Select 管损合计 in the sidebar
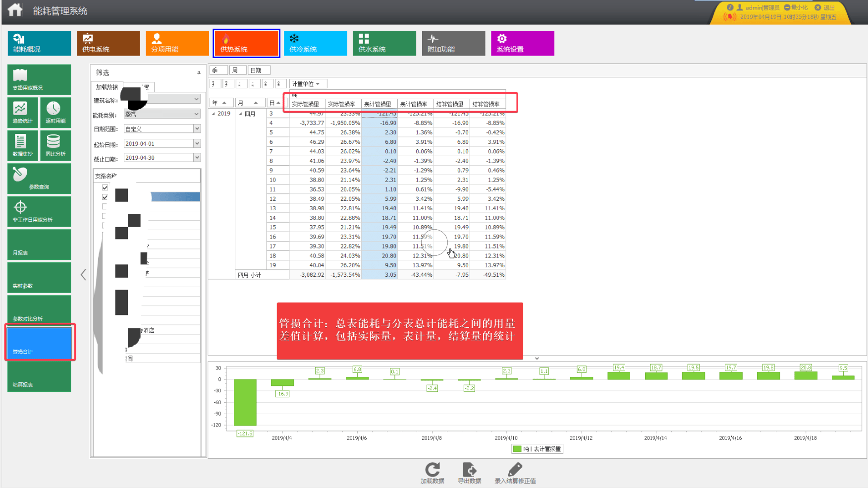 [39, 342]
